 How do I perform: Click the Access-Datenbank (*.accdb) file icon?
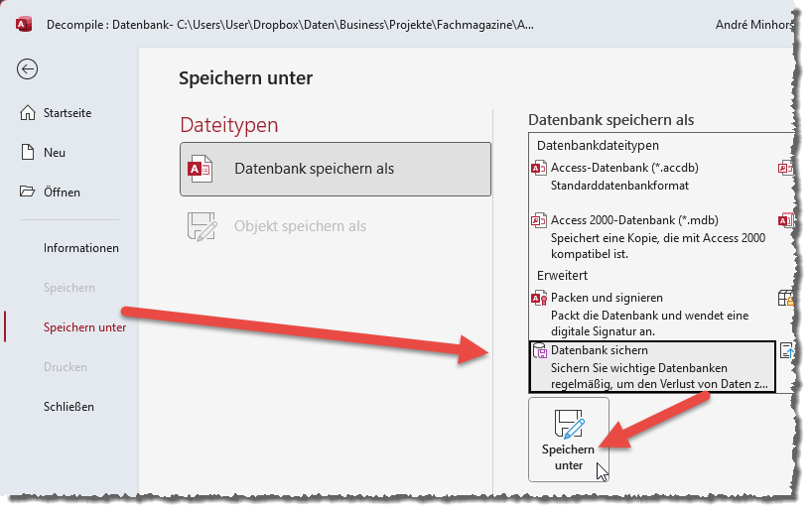coord(539,168)
